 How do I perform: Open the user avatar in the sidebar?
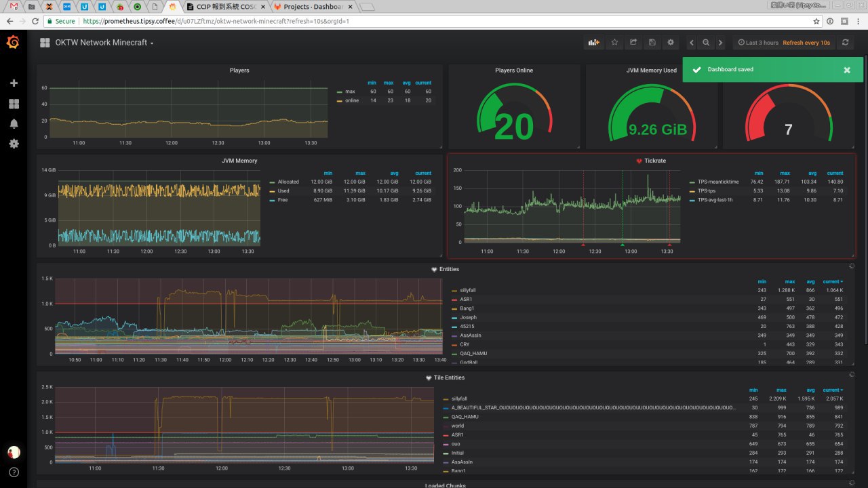click(x=14, y=452)
